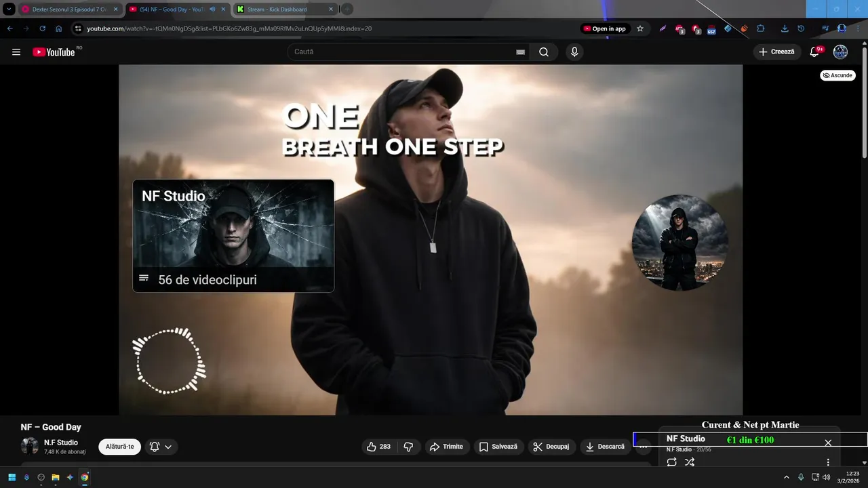Open the extension badge showing 657
868x488 pixels.
point(711,29)
